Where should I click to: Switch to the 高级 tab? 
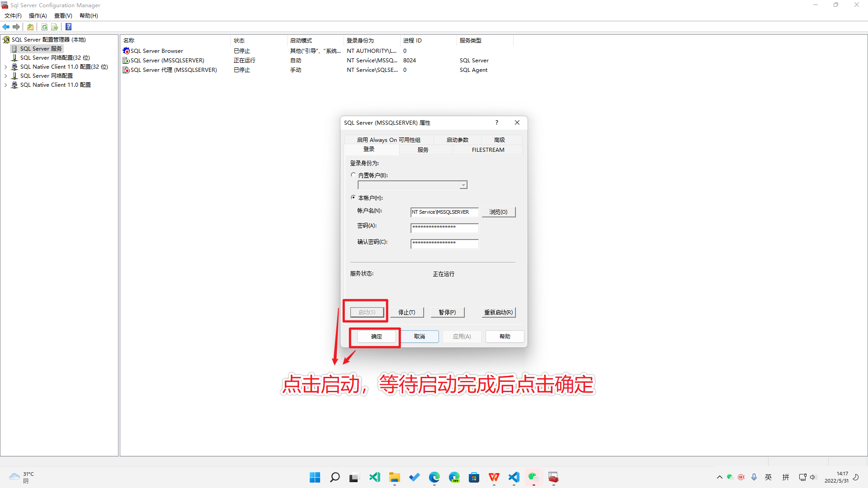coord(500,140)
